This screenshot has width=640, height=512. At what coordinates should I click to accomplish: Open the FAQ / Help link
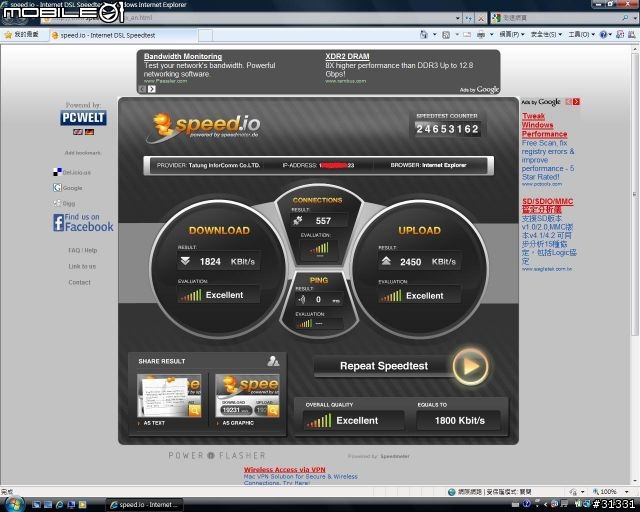82,250
